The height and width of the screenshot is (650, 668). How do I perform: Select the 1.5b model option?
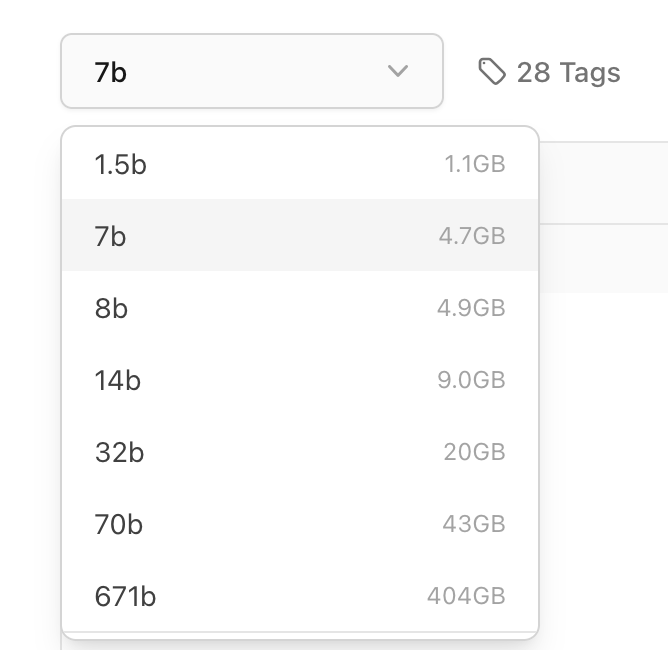(120, 164)
